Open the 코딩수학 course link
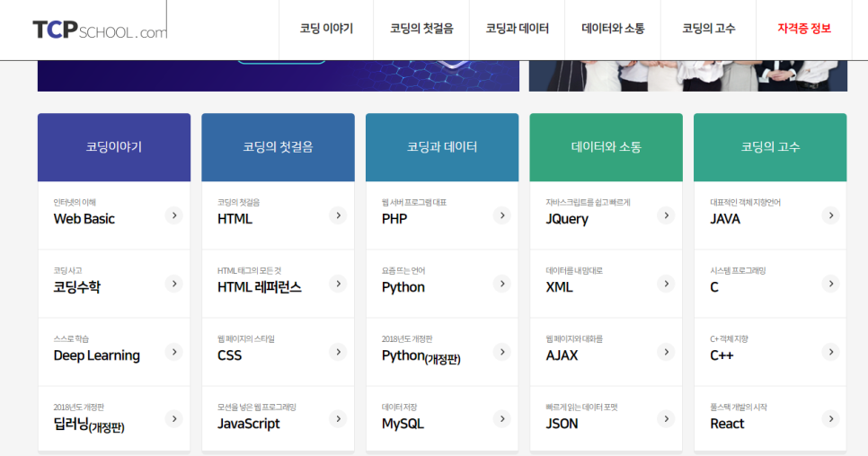 (77, 287)
